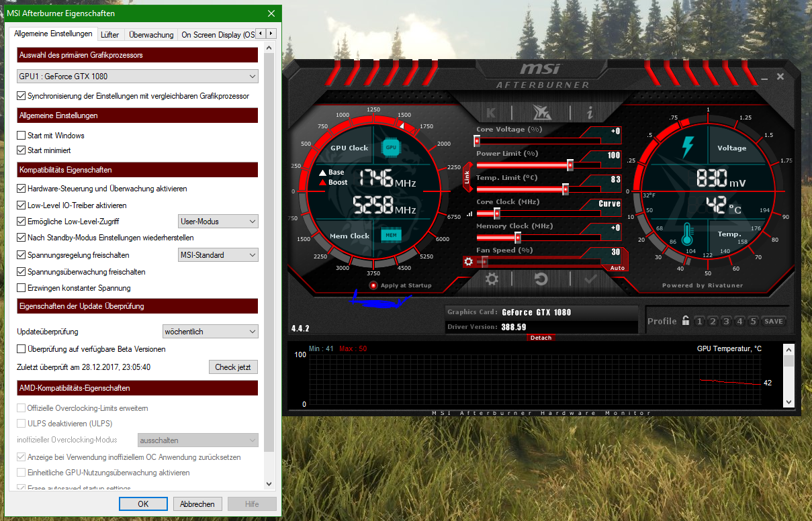Viewport: 812px width, 521px height.
Task: Switch to the Lüfter tab
Action: (x=109, y=35)
